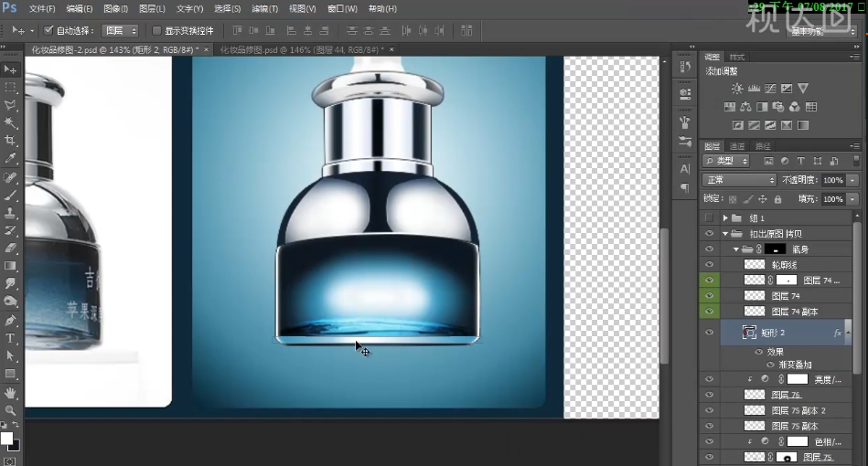Select the Spot Healing Brush tool
The width and height of the screenshot is (868, 466).
[x=10, y=177]
